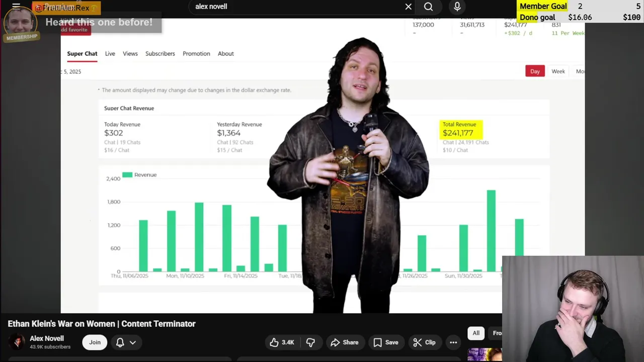Click Today Revenue $302 value
Screen dimensions: 644x362
tap(113, 133)
